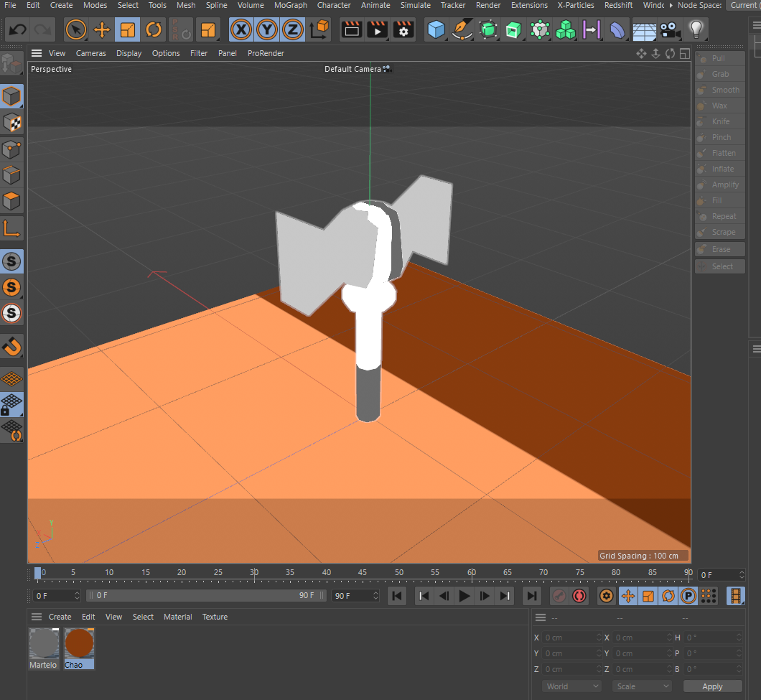Choose the Erase sculpt brush
Viewport: 761px width, 700px height.
[720, 249]
